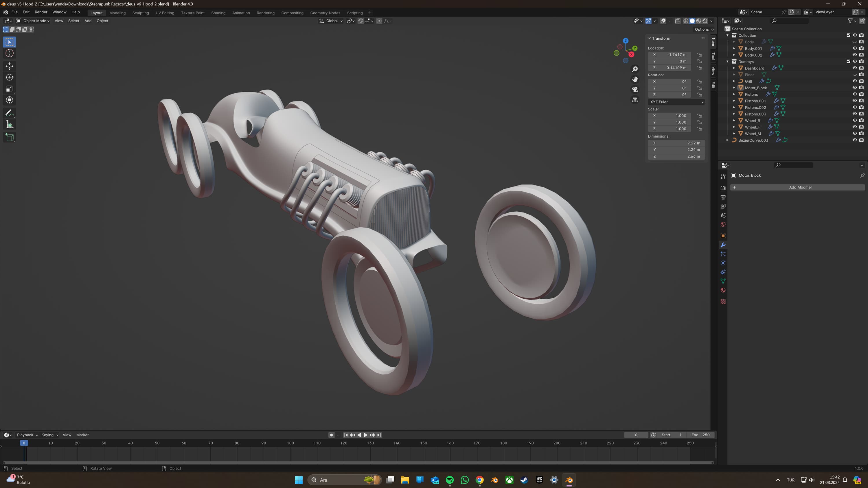Toggle visibility of Body.001 object

pos(854,49)
